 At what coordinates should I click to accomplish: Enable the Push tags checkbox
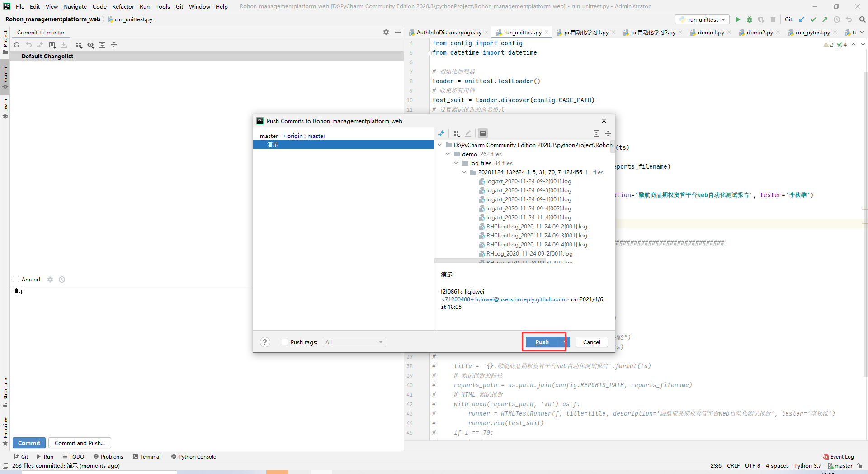tap(285, 342)
